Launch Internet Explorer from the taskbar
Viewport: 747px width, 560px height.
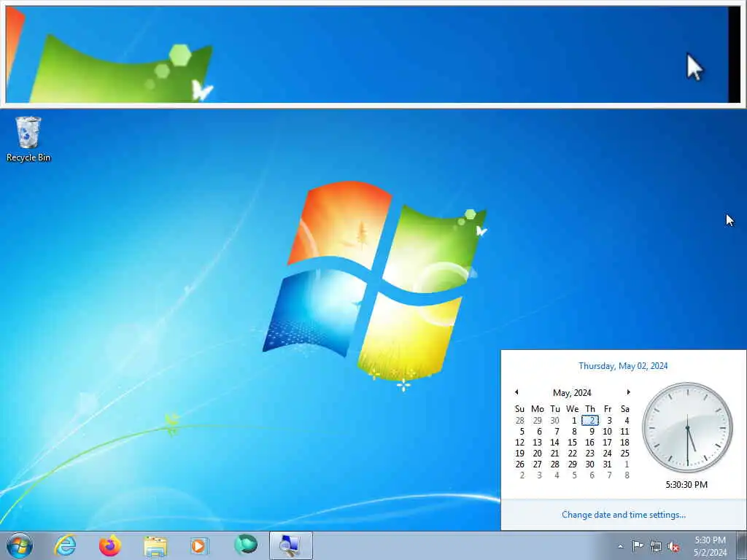(x=65, y=545)
